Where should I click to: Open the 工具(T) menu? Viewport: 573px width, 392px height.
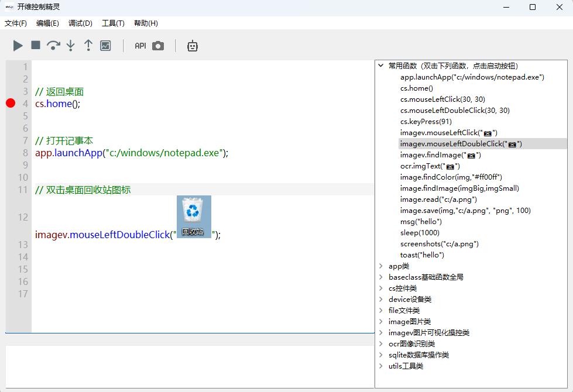tap(113, 23)
